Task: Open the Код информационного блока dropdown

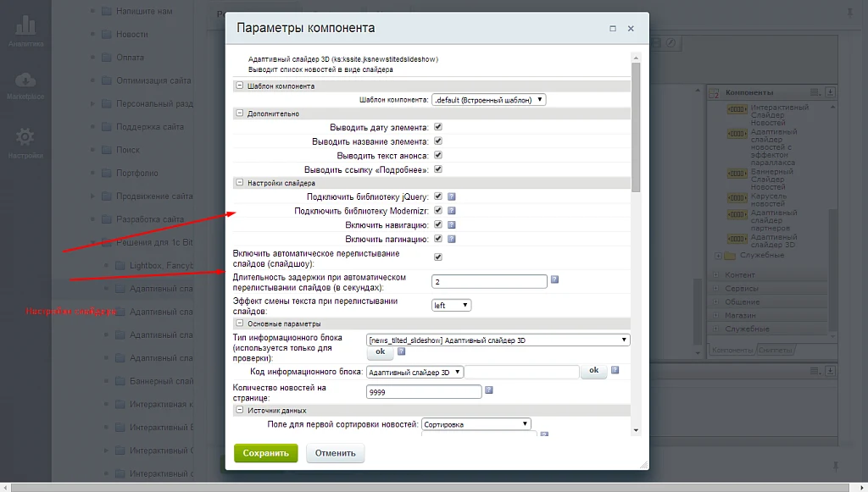Action: [x=415, y=372]
